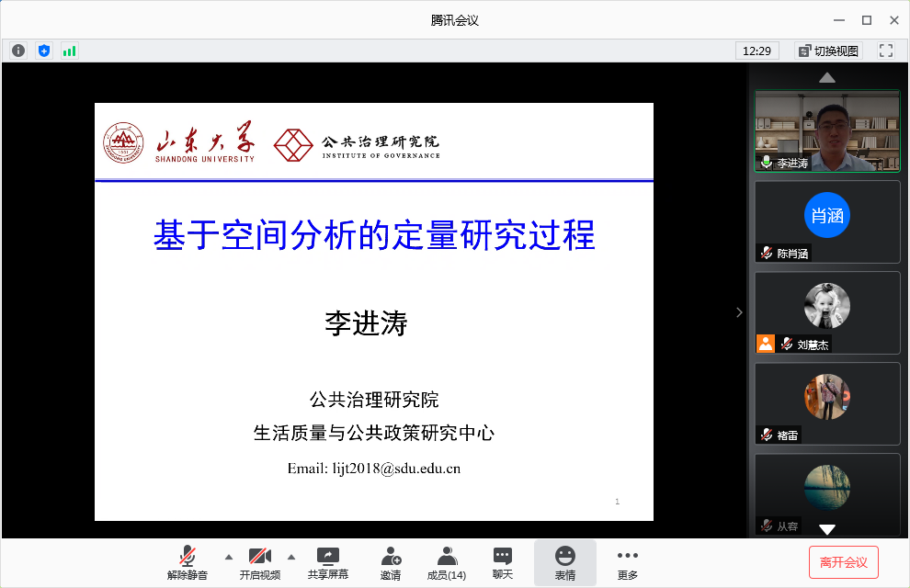Viewport: 910px width, 588px height.
Task: Open the 邀请 invite icon
Action: [391, 562]
